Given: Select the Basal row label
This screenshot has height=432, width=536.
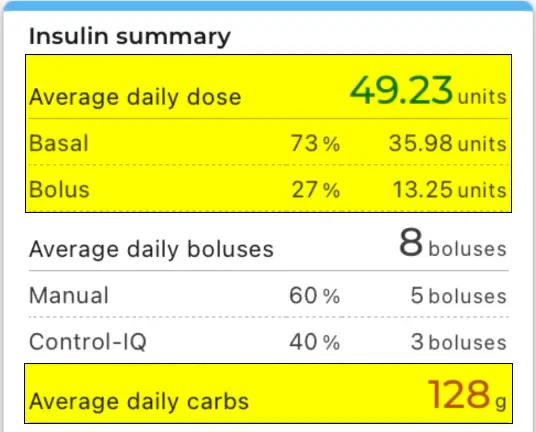Looking at the screenshot, I should [59, 143].
